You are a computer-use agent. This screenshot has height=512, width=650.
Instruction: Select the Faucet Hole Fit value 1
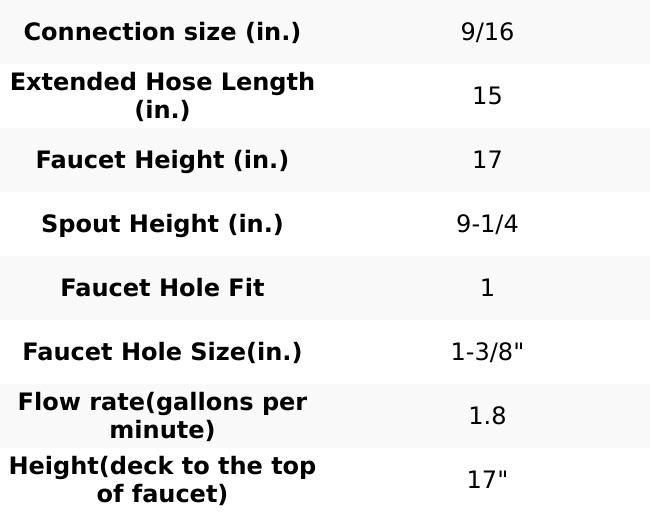coord(487,288)
